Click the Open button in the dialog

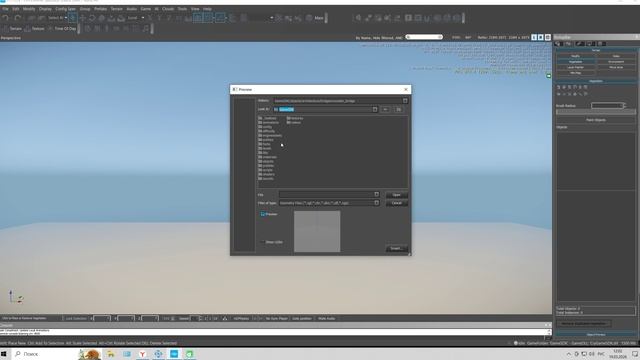click(x=396, y=195)
